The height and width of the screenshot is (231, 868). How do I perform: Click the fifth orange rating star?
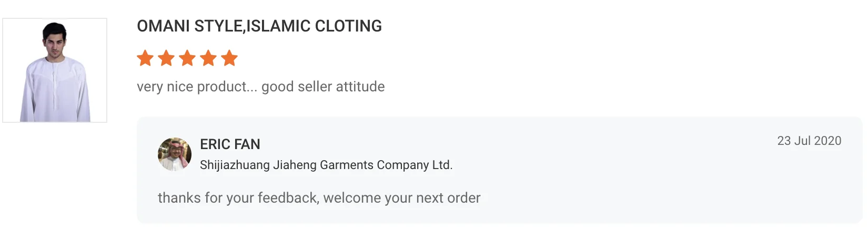tap(229, 58)
